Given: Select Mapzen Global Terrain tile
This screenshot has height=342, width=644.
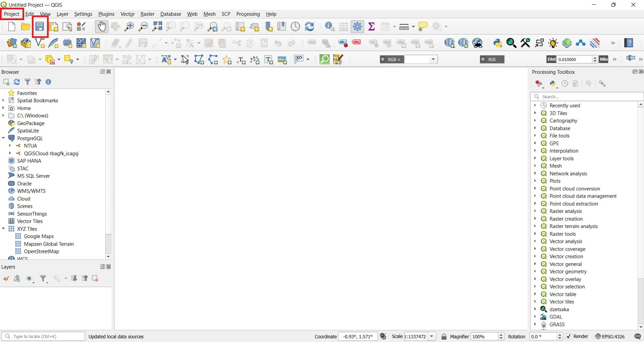Looking at the screenshot, I should click(x=49, y=244).
